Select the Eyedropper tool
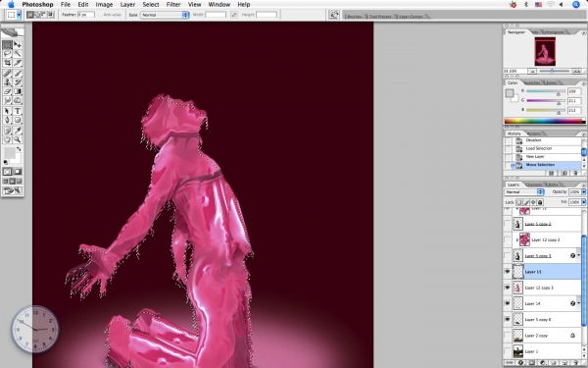 click(x=18, y=131)
